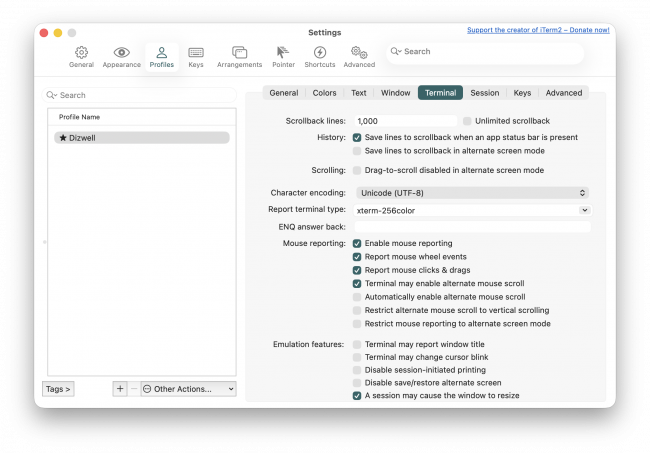Open the Other Actions dropdown menu
This screenshot has width=650, height=453.
click(x=188, y=388)
